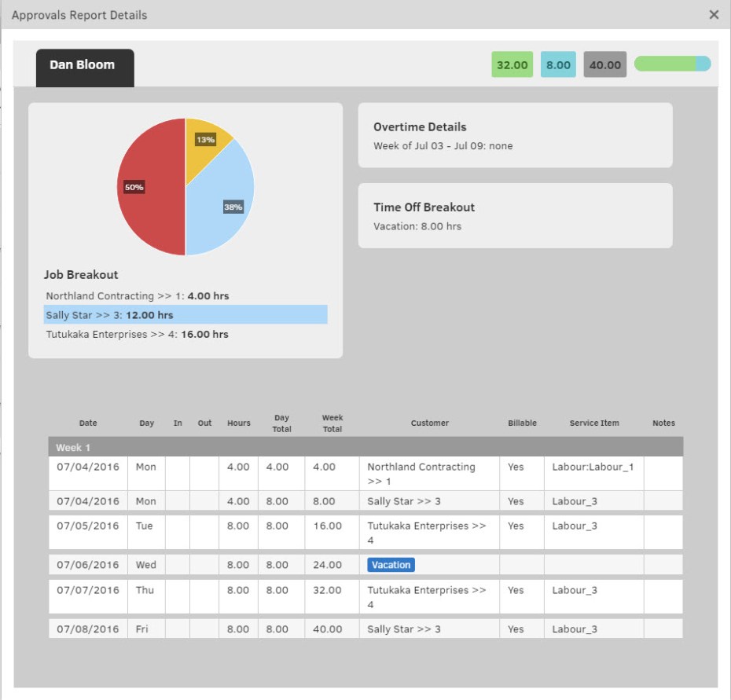This screenshot has width=731, height=700.
Task: Select Tutukaka Enterprises 16.00 hrs entry
Action: tap(138, 335)
